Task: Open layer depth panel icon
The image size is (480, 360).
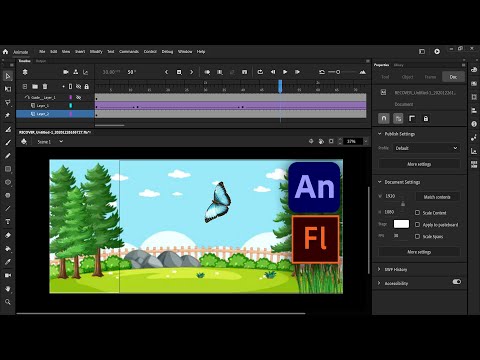Action: click(x=86, y=72)
